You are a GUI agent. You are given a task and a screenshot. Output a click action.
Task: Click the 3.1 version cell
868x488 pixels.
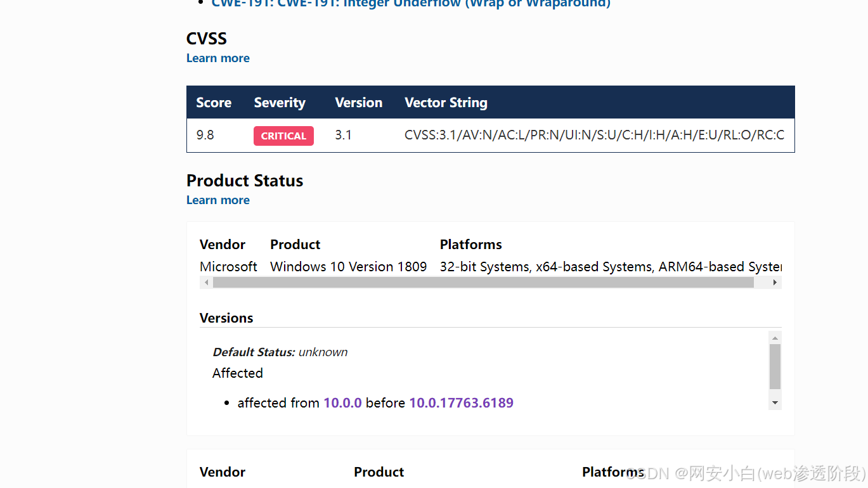pyautogui.click(x=343, y=135)
